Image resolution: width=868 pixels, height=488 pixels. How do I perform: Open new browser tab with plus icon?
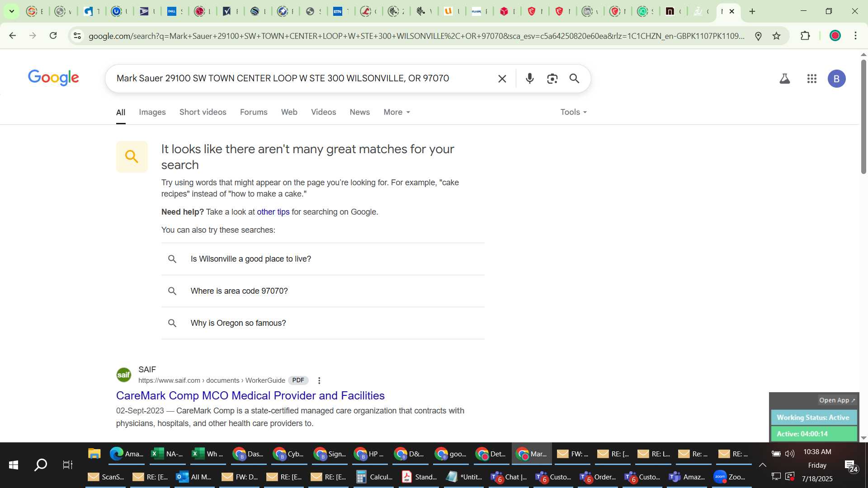(x=752, y=11)
